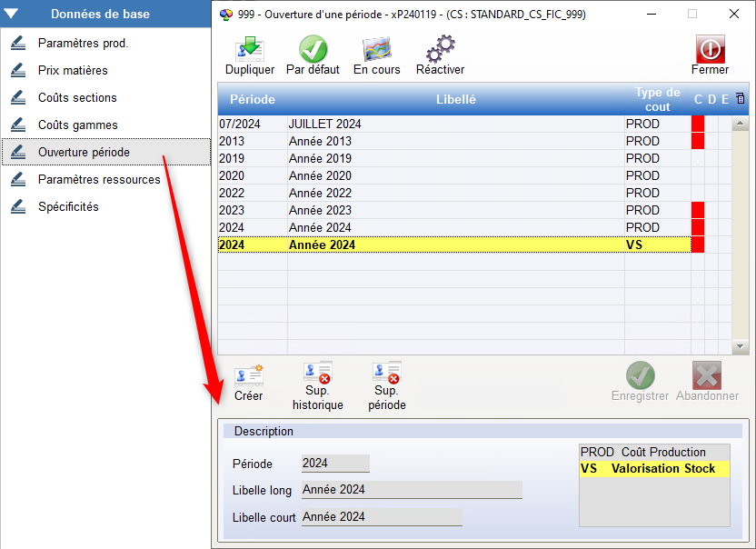Sort by the Période column header

click(252, 99)
